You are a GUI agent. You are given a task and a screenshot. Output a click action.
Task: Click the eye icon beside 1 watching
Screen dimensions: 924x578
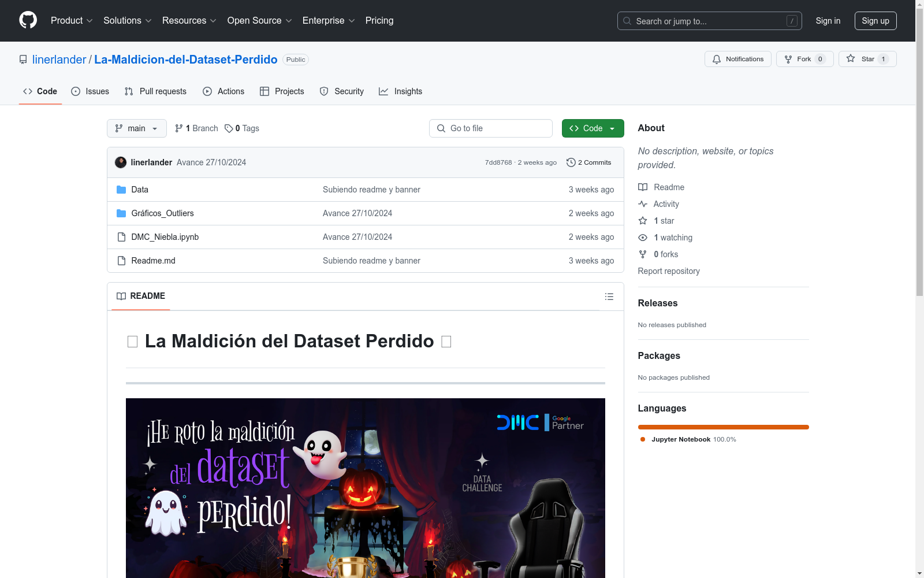[643, 238]
